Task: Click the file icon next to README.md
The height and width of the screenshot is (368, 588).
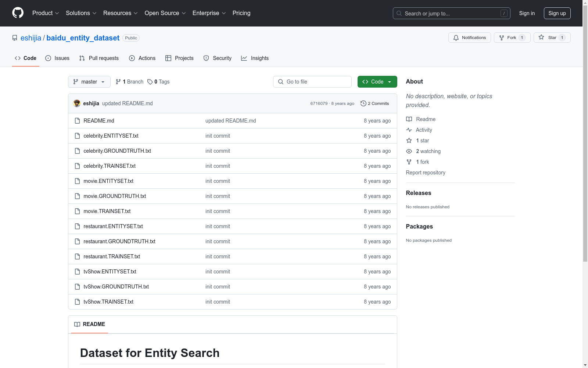Action: point(77,121)
